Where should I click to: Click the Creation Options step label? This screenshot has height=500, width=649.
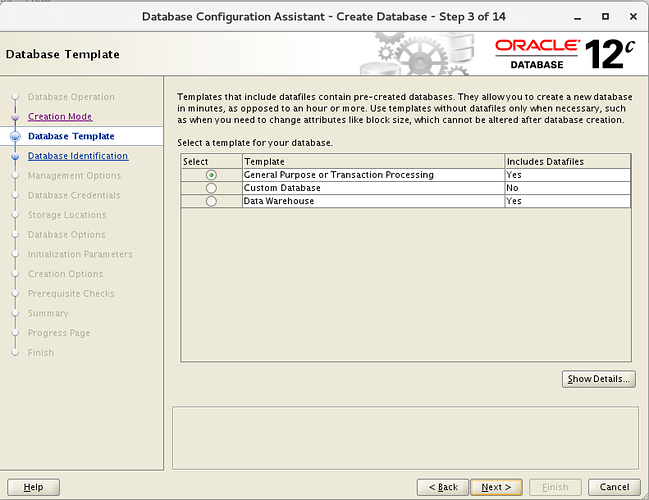coord(65,274)
